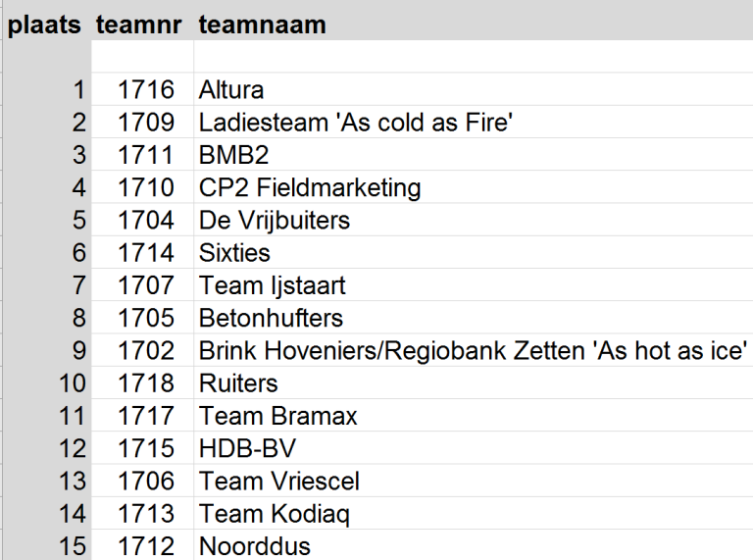This screenshot has width=753, height=560.
Task: Click the 'Team Vriescel' cell
Action: [x=278, y=481]
